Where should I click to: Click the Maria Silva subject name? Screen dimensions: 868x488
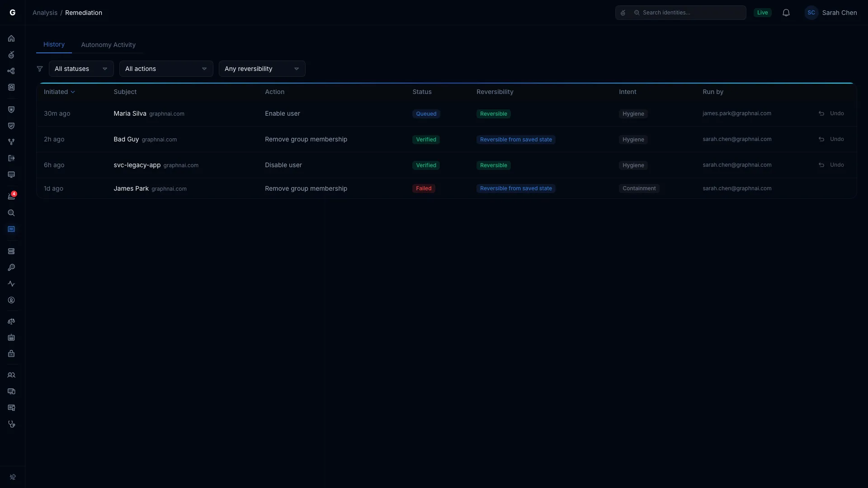click(x=130, y=113)
